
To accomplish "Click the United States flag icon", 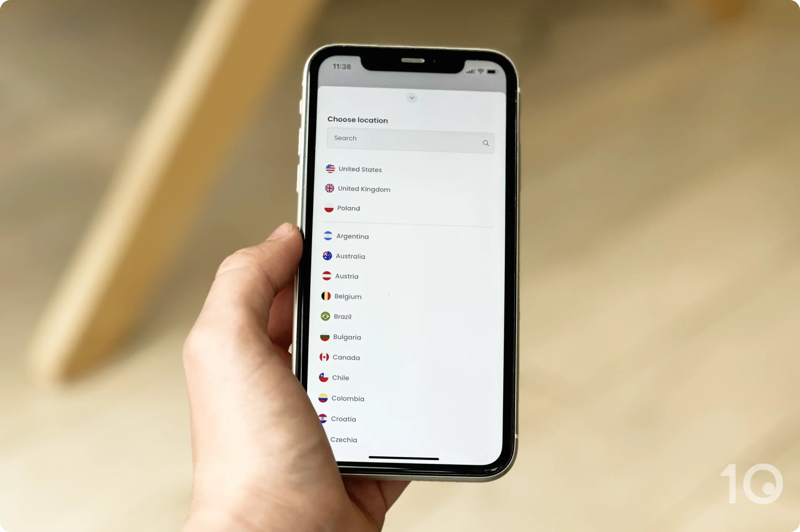I will coord(329,169).
